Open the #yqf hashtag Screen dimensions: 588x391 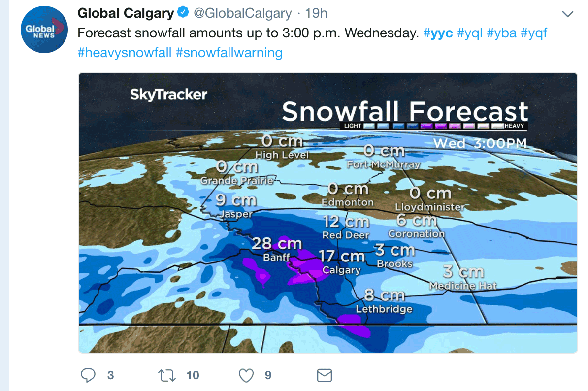pos(534,33)
